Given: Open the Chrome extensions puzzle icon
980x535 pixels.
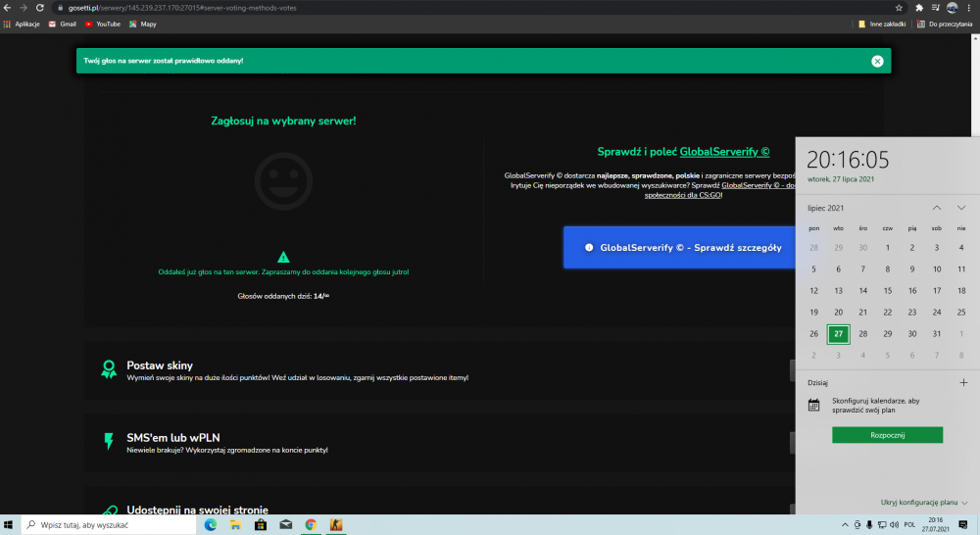Looking at the screenshot, I should point(919,8).
